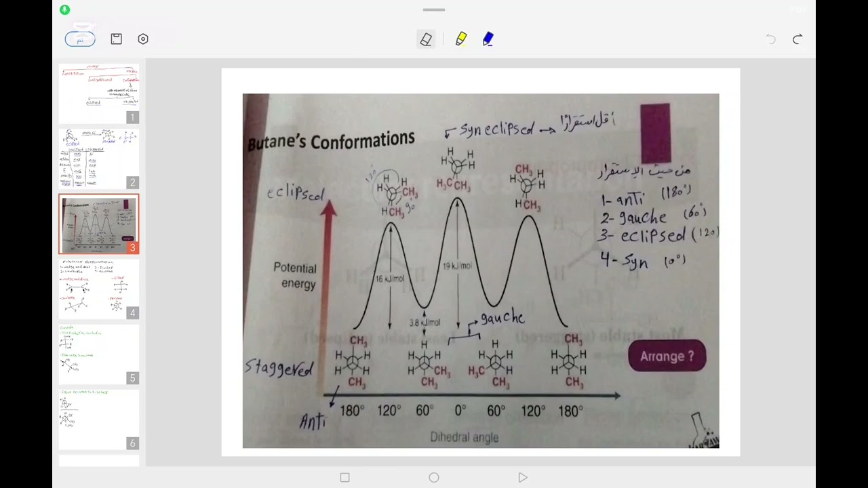Open page 2 thumbnail
Viewport: 868px width, 488px height.
pos(99,159)
